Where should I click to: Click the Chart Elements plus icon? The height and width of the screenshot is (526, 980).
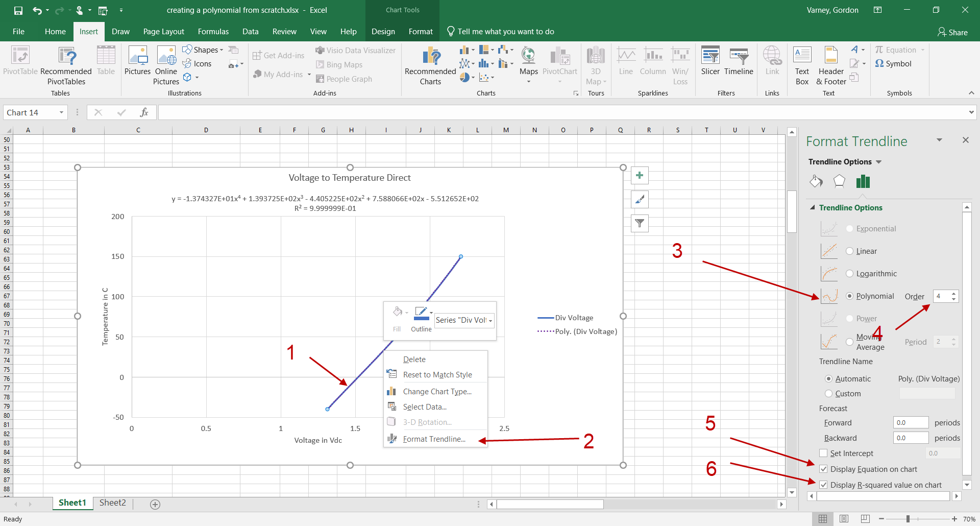pyautogui.click(x=640, y=176)
